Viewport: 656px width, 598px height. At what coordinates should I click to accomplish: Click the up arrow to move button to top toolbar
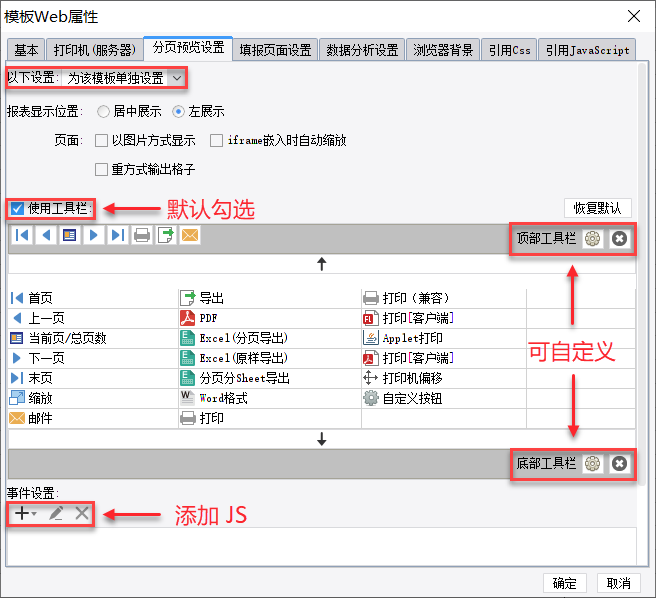321,264
